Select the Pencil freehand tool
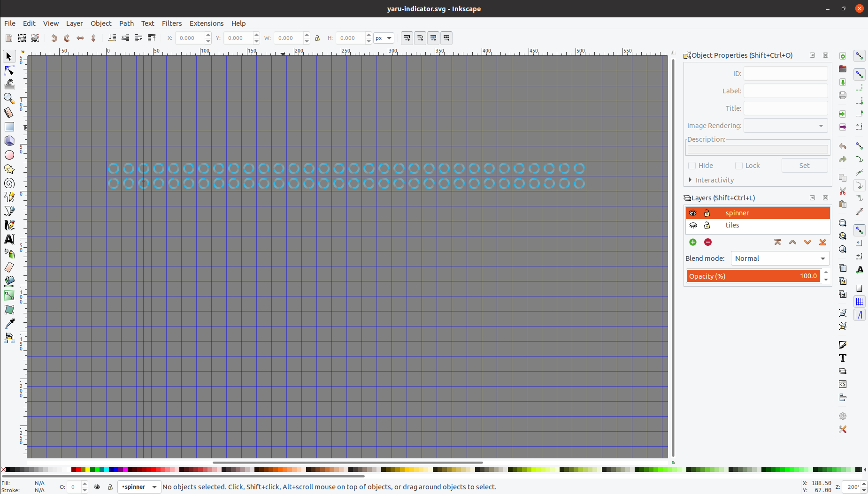 [x=9, y=197]
